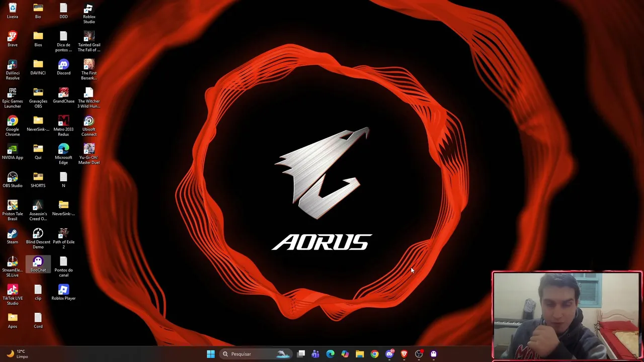Click the SHORTS folder
Viewport: 644px width, 362px height.
[x=38, y=180]
